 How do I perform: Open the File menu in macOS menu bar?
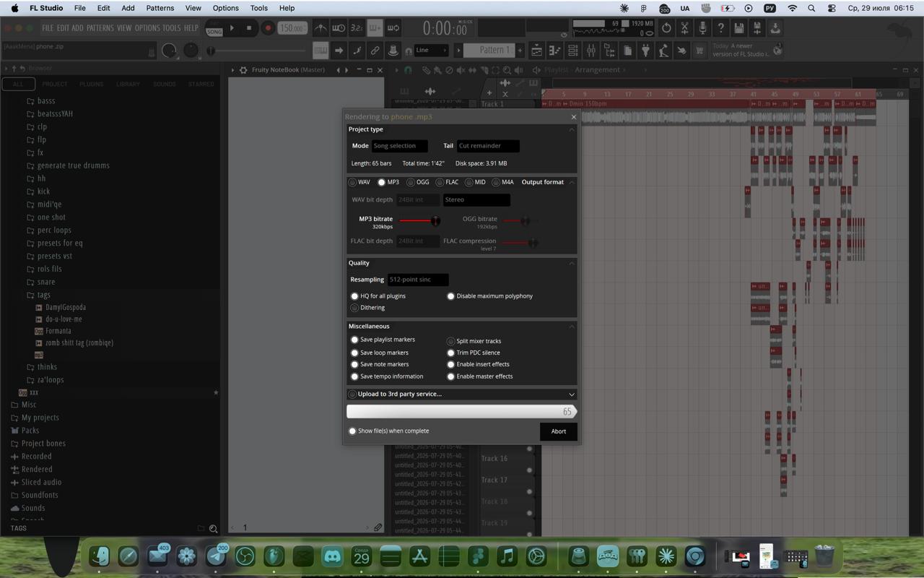point(80,8)
